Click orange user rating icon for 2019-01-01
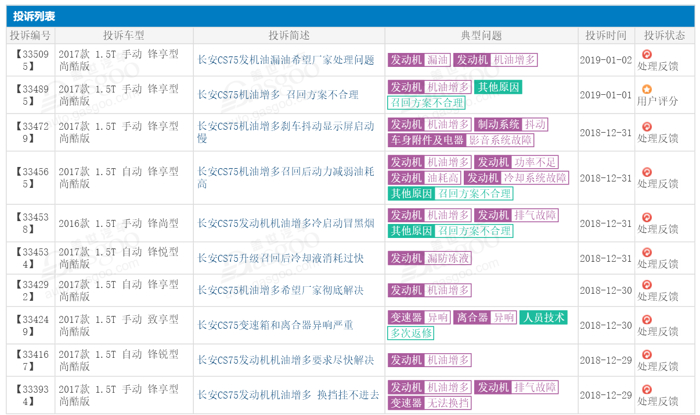Image resolution: width=700 pixels, height=415 pixels. (x=646, y=89)
